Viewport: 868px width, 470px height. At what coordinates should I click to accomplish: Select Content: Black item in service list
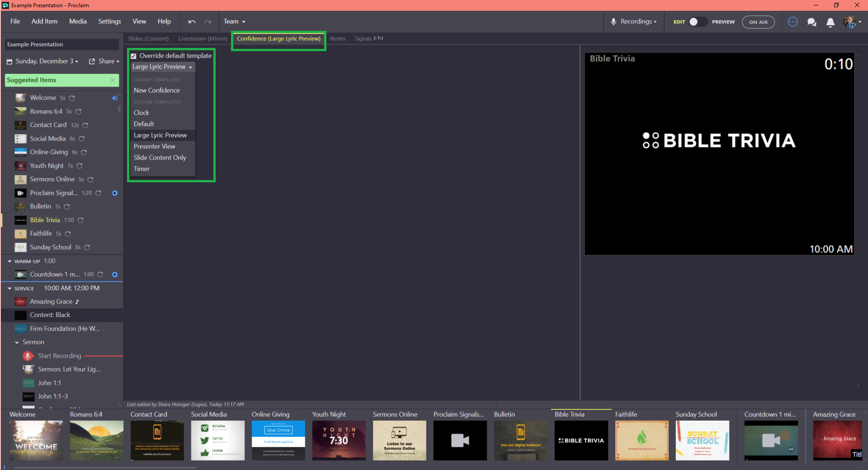62,315
